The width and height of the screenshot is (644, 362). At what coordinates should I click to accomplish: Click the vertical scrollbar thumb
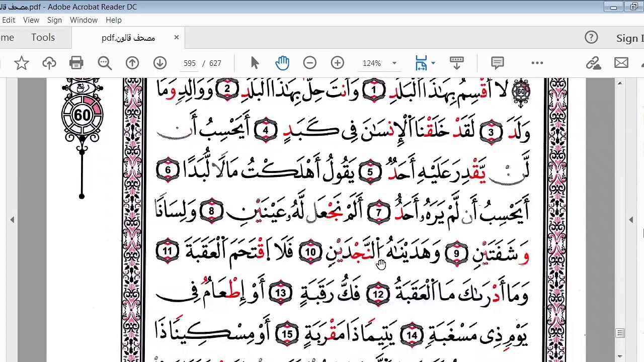(x=620, y=333)
